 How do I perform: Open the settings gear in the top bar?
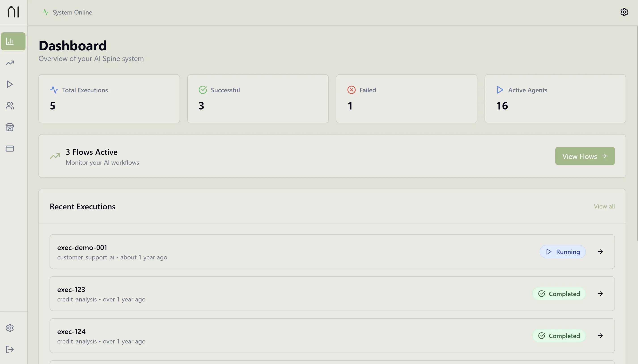coord(624,12)
